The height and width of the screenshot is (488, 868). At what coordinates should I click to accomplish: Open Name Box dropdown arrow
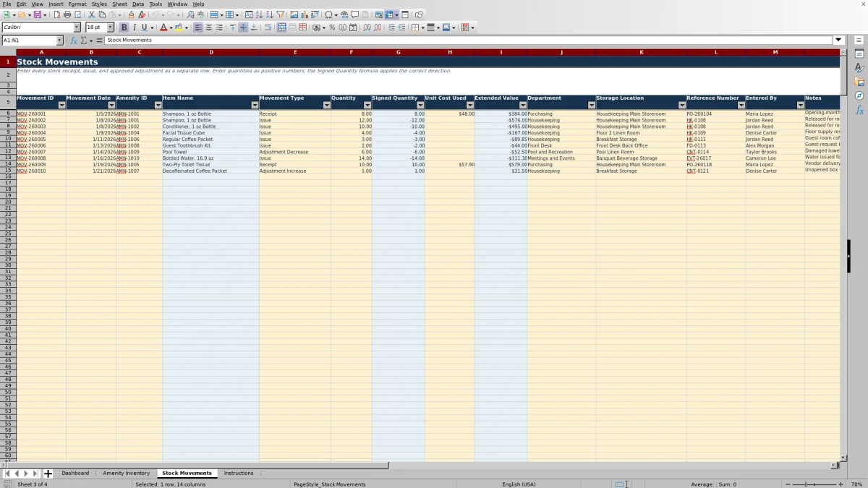tap(59, 40)
